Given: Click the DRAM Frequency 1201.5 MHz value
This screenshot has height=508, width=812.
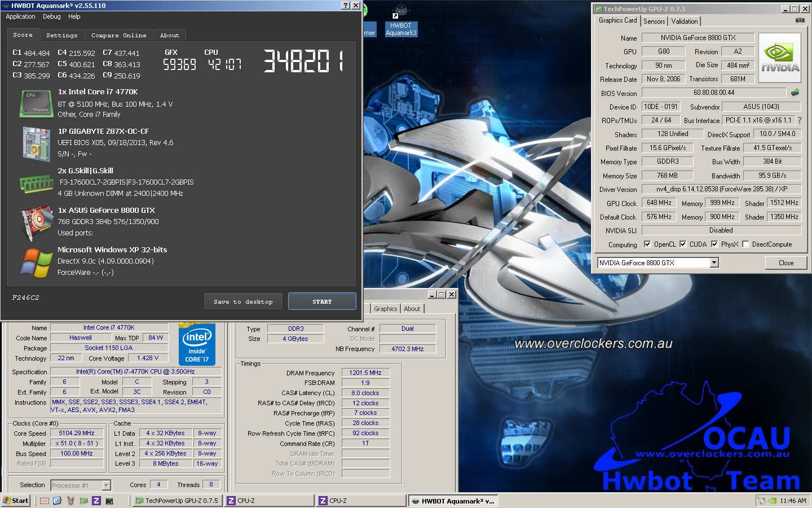Looking at the screenshot, I should (365, 373).
